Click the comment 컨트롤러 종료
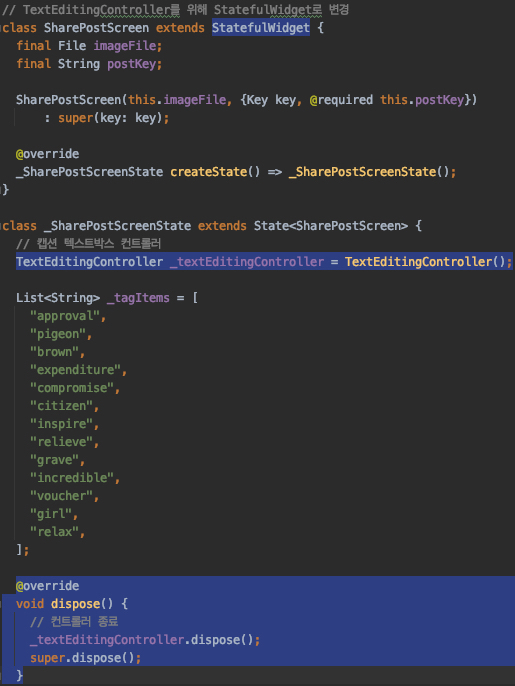 tap(74, 622)
